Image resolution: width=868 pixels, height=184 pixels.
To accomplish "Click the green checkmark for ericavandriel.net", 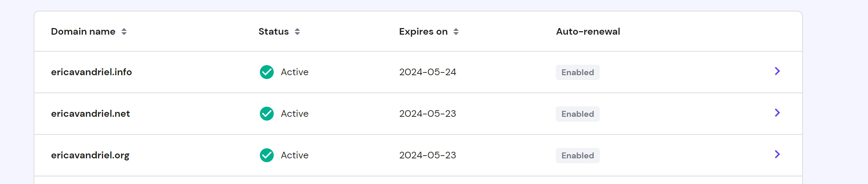I will click(x=267, y=114).
